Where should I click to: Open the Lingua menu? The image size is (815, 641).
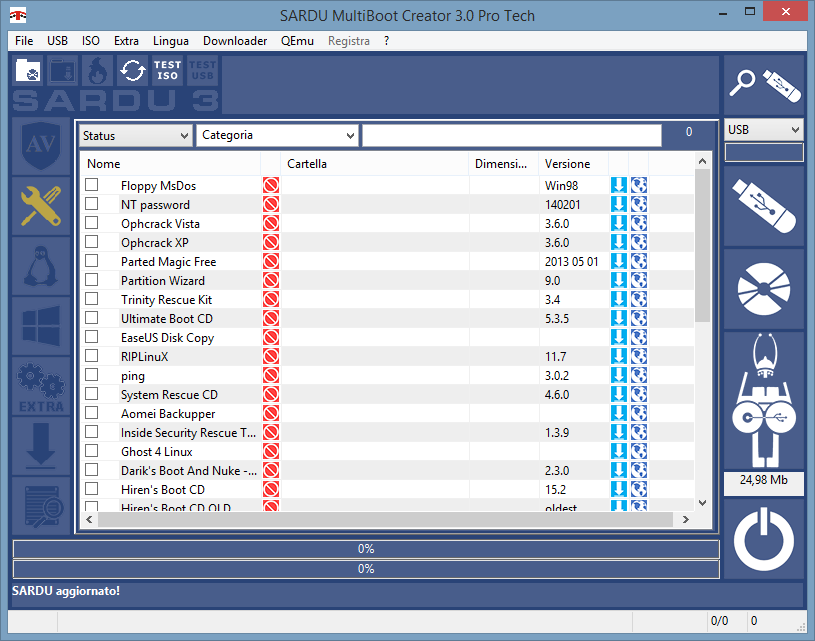point(170,41)
